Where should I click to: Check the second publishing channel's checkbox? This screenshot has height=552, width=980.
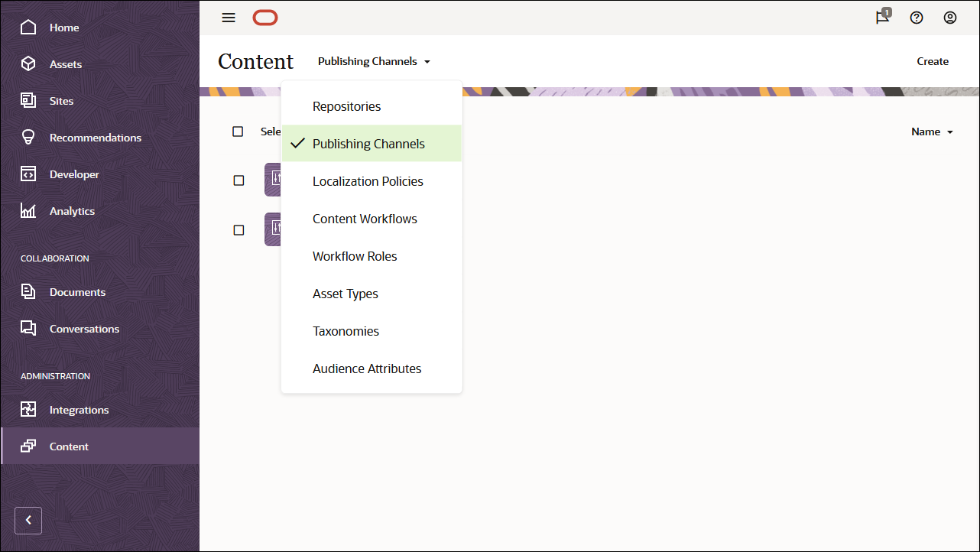238,229
